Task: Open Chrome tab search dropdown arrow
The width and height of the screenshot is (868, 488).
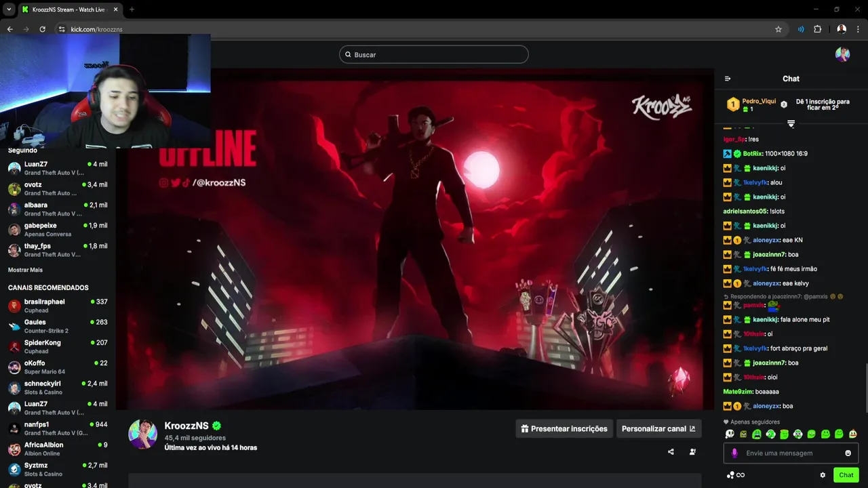Action: (x=9, y=9)
